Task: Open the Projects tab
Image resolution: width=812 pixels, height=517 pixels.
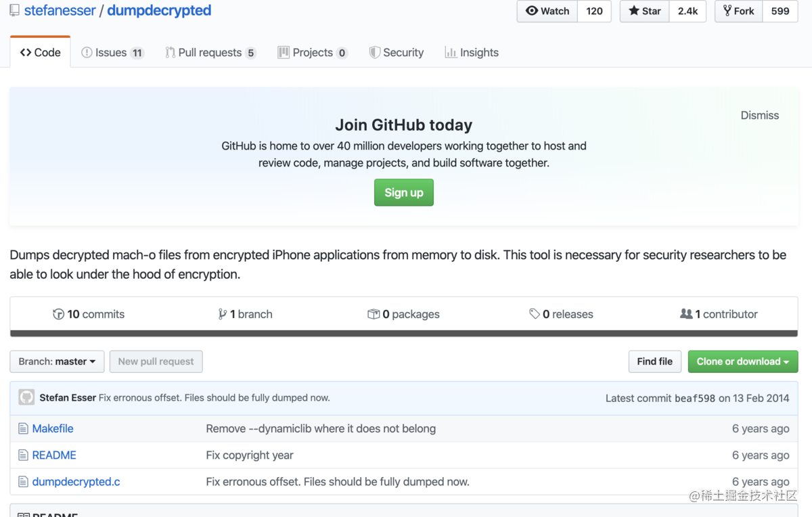Action: (x=313, y=52)
